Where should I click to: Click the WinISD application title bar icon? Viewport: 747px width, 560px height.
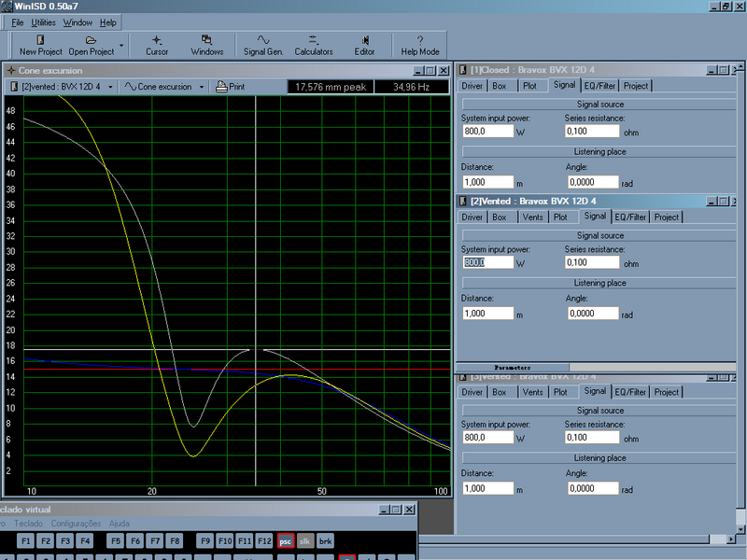coord(7,7)
